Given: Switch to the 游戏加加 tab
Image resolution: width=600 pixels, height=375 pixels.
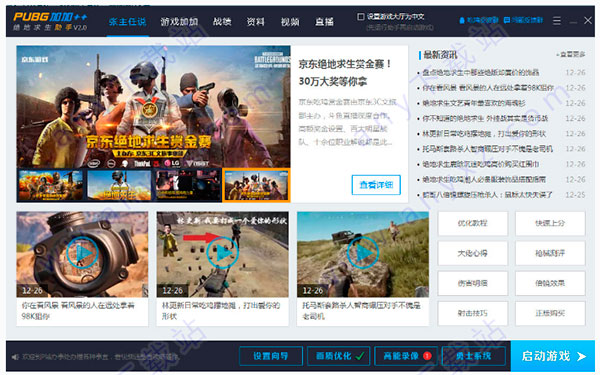Looking at the screenshot, I should click(179, 22).
